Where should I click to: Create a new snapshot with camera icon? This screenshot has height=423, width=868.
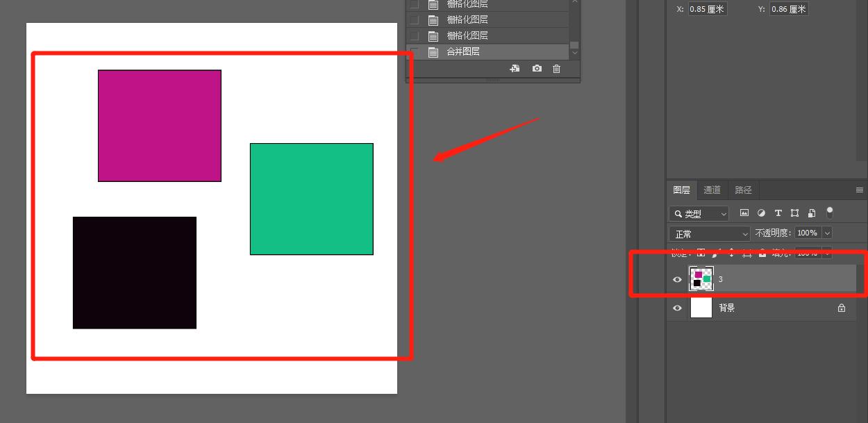point(537,69)
